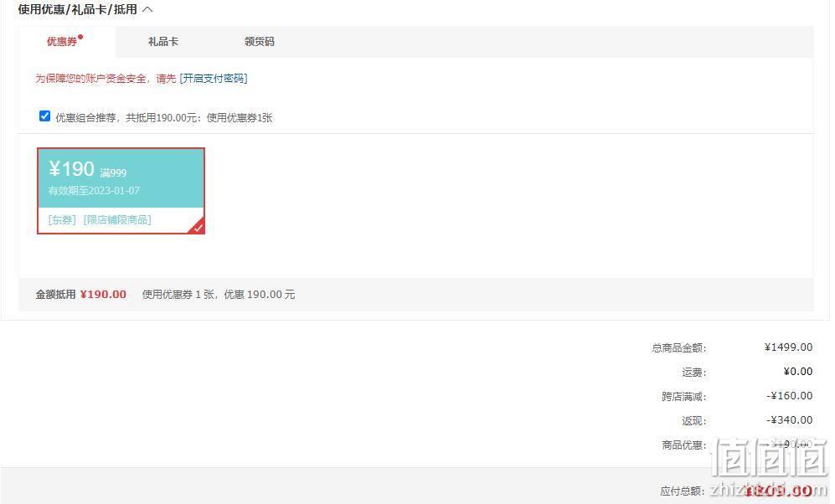835x504 pixels.
Task: Click the 商品优惠 label
Action: 683,445
